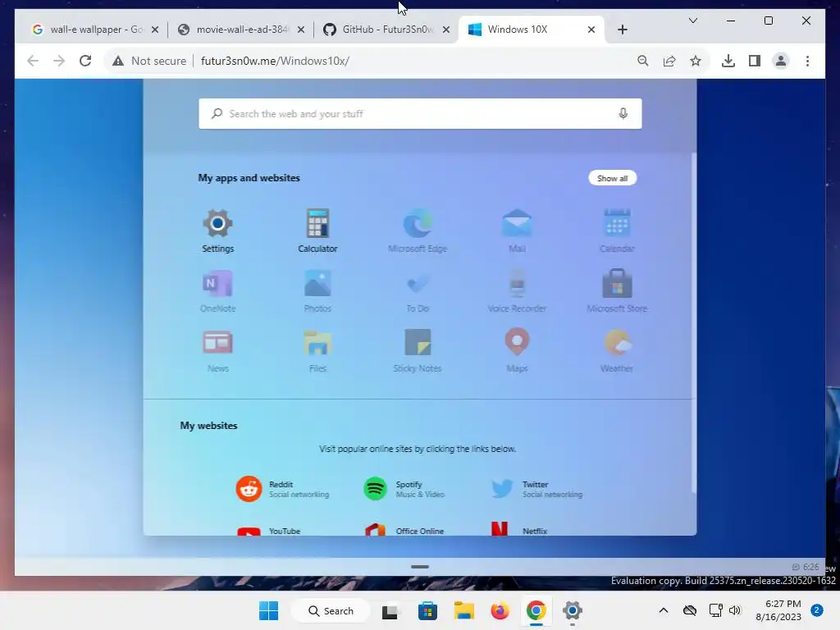Click the Show all button

(x=612, y=178)
